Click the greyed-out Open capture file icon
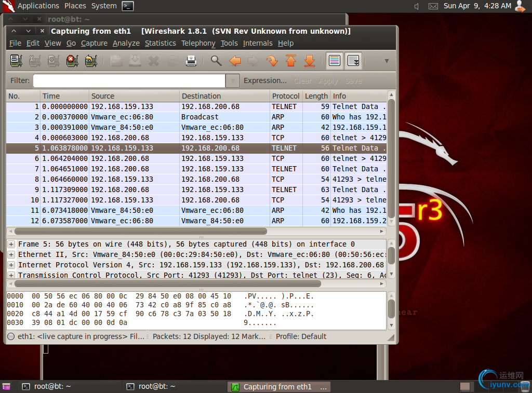This screenshot has height=393, width=532. point(116,61)
